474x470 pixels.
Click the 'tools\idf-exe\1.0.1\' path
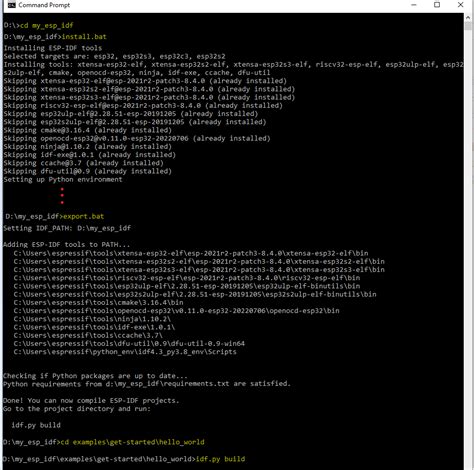(94, 327)
